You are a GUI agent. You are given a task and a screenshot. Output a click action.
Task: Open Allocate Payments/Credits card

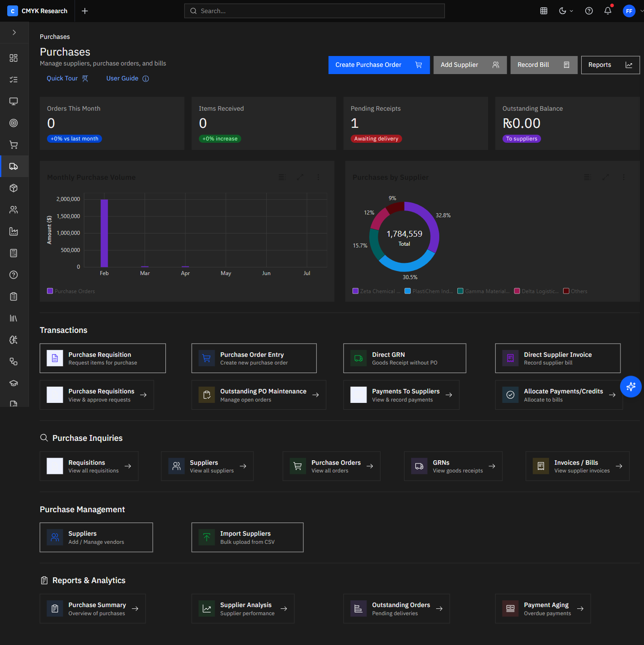click(559, 395)
